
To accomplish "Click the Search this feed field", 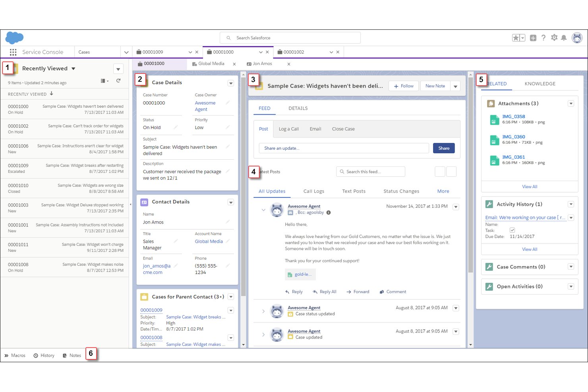I will coord(371,172).
